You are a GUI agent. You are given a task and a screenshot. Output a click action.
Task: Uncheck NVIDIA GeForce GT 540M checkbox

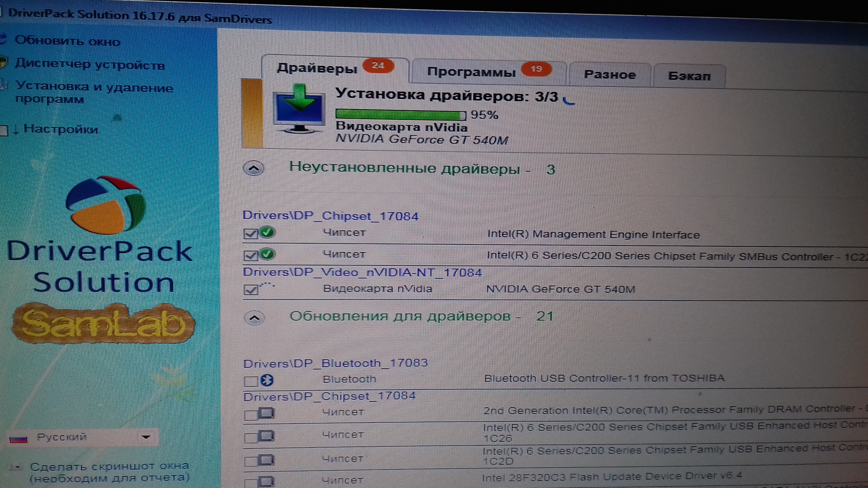tap(251, 290)
